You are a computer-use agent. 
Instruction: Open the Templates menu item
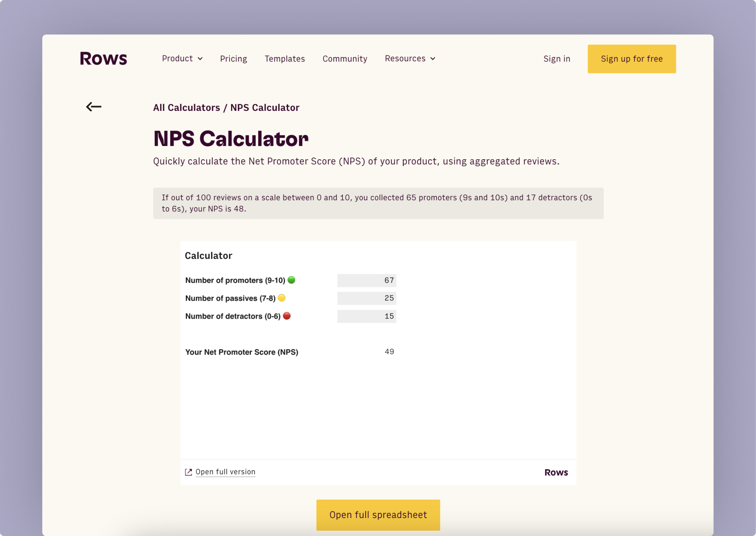click(285, 59)
